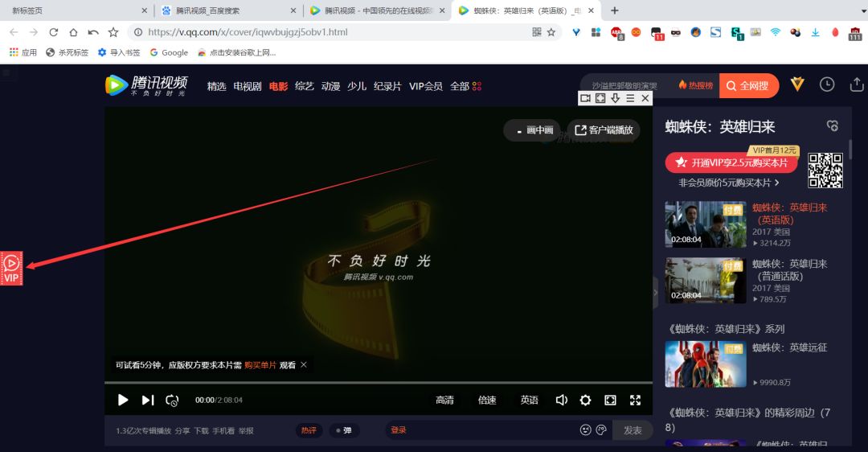Click the 发表 send button
Image resolution: width=868 pixels, height=452 pixels.
pyautogui.click(x=633, y=430)
